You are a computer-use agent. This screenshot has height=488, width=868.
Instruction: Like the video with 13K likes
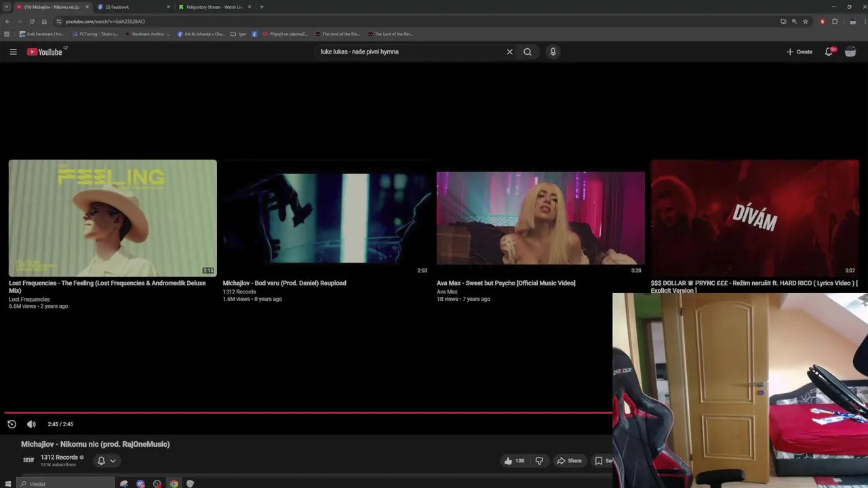click(x=514, y=461)
